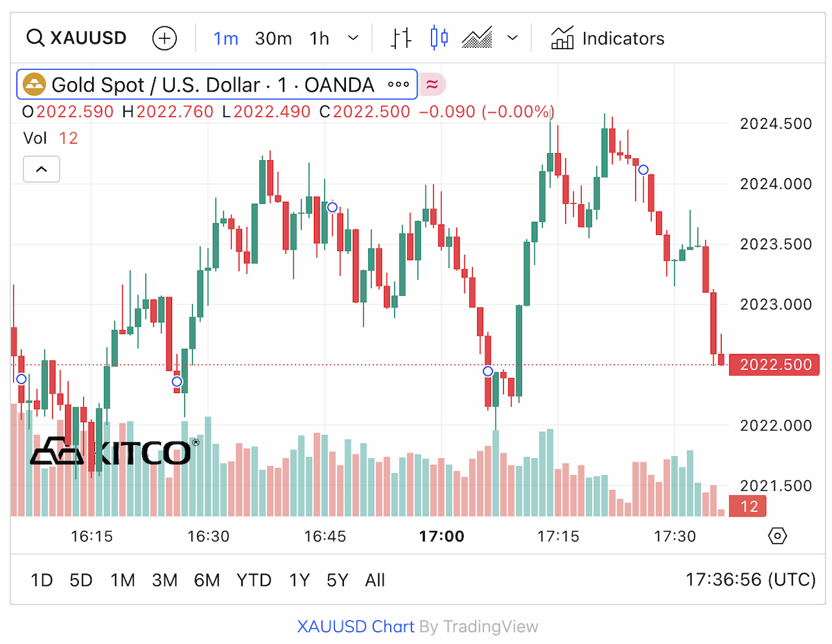This screenshot has width=832, height=644.
Task: Click the 17:36:56 (UTC) timezone clock
Action: click(751, 580)
